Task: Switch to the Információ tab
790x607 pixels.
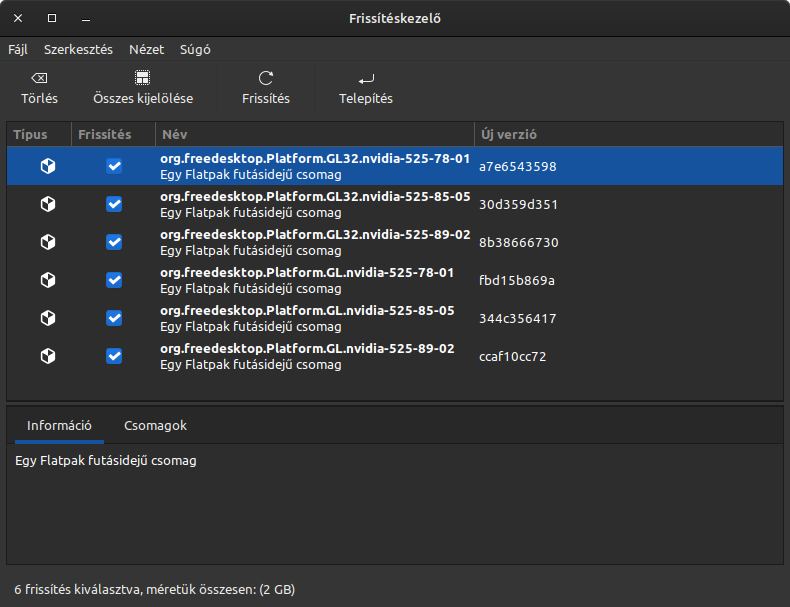Action: 59,426
